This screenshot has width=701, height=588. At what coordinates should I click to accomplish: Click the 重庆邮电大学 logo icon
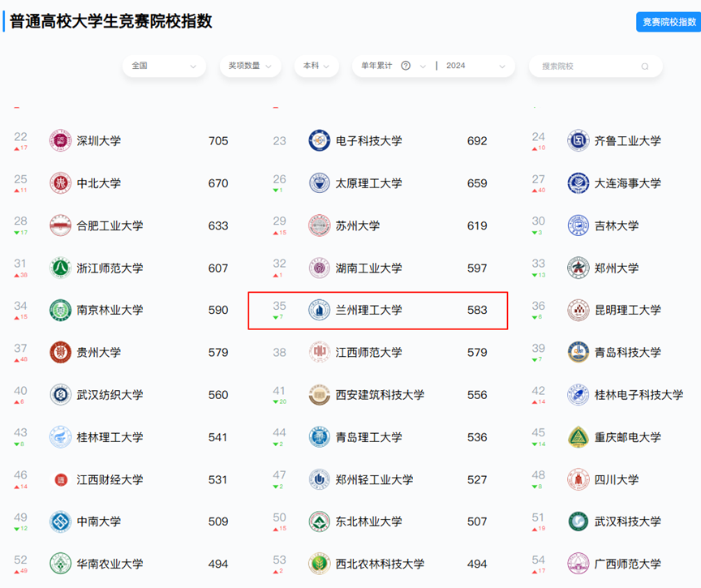pos(578,437)
